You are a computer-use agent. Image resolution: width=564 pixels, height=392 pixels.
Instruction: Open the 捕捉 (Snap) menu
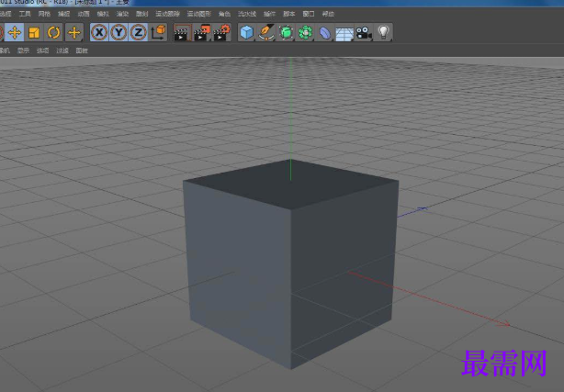tap(64, 14)
